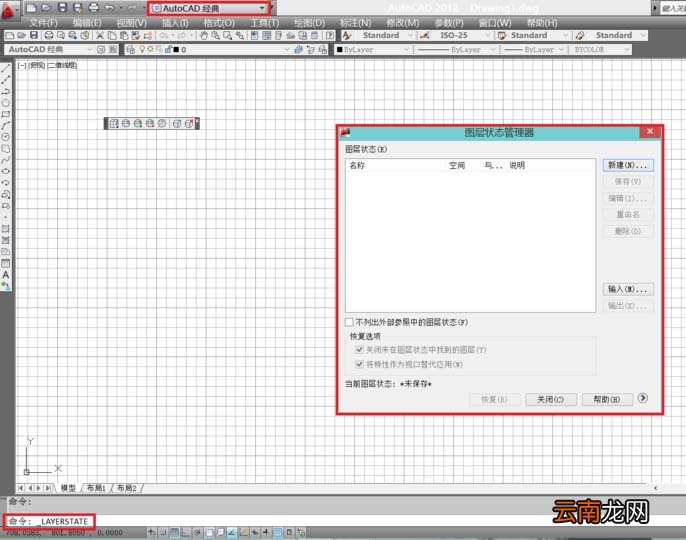
Task: Open the 格式(O) menu
Action: coord(219,23)
